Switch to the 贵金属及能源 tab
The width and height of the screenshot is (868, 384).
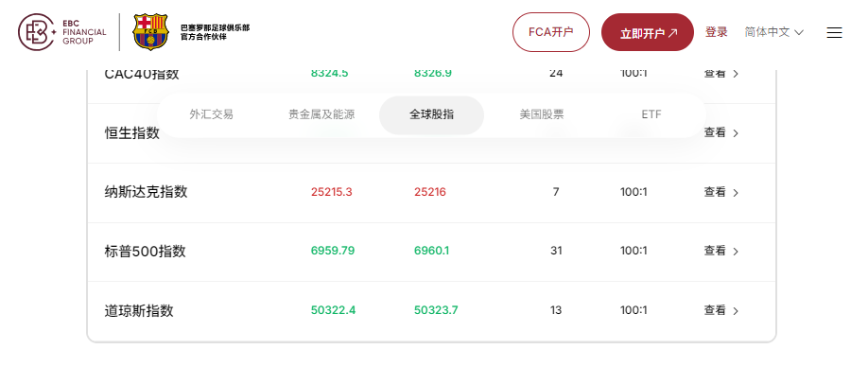pos(321,114)
